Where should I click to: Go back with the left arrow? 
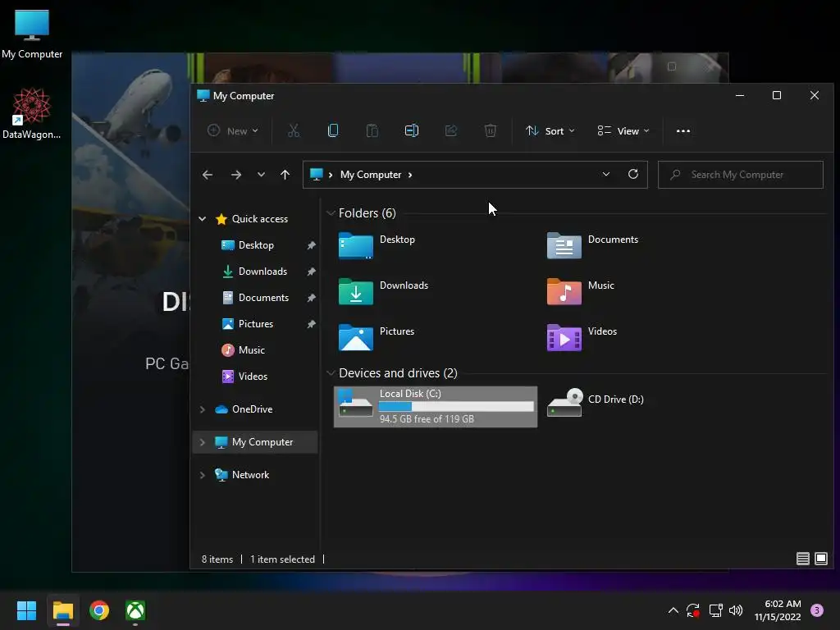tap(208, 175)
